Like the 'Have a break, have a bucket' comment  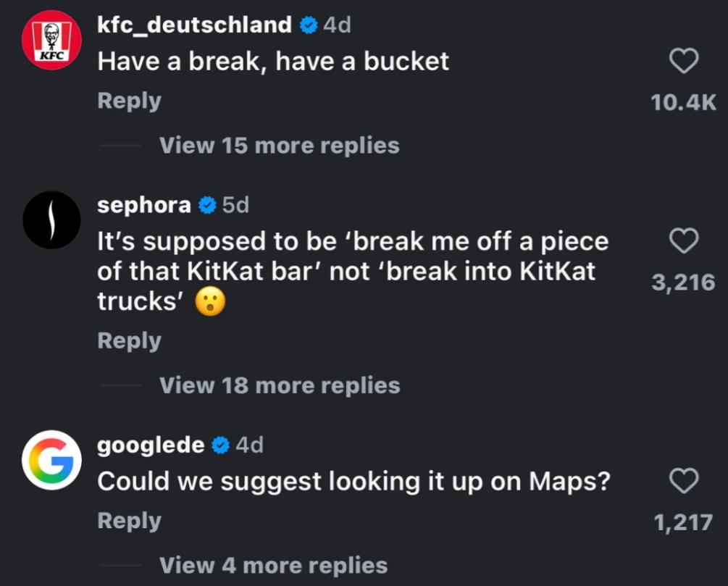click(x=683, y=62)
